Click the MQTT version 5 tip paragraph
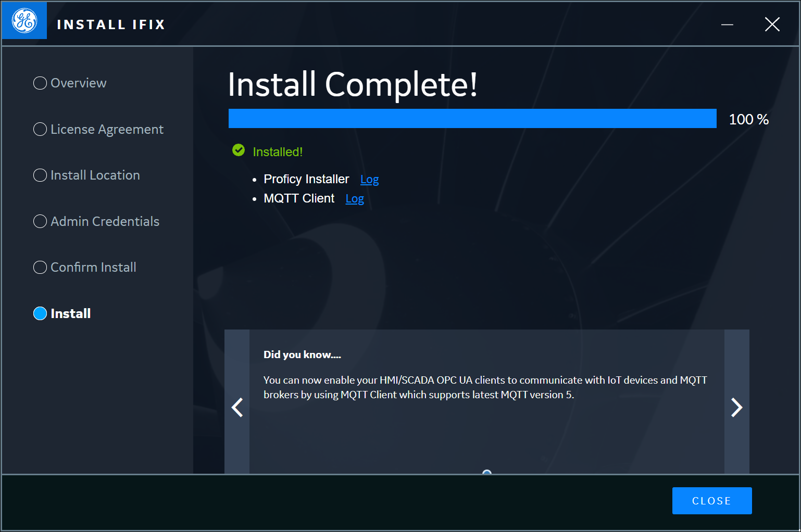 click(485, 387)
